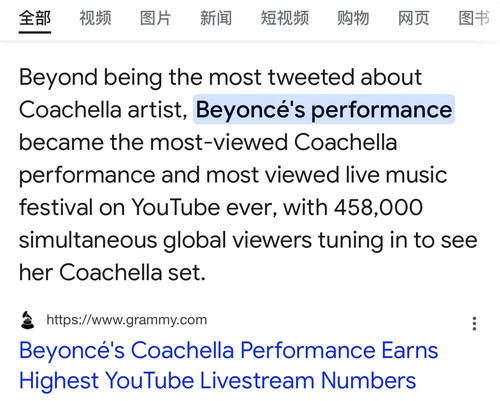Open the 图片 tab
Viewport: 500px width, 401px height.
(155, 18)
